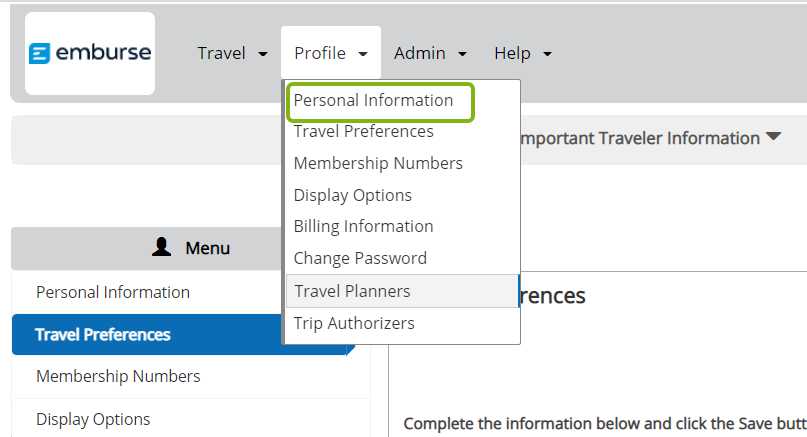
Task: Open Display Options in sidebar
Action: [x=93, y=419]
